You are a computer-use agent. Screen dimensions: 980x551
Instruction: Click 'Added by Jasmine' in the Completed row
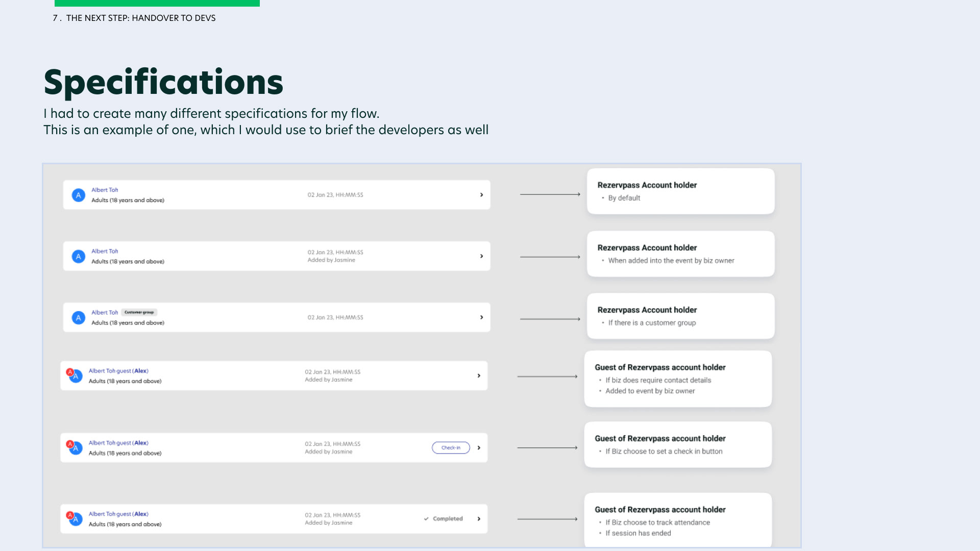click(x=329, y=523)
